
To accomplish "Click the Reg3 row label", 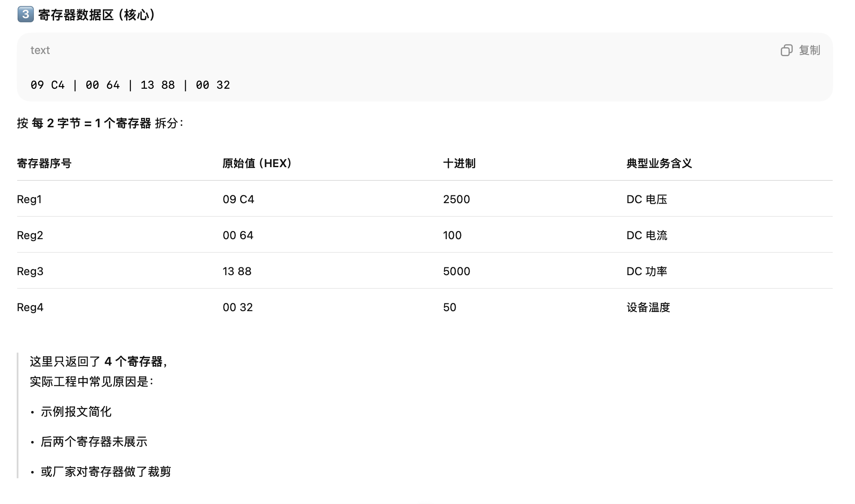I will (30, 271).
